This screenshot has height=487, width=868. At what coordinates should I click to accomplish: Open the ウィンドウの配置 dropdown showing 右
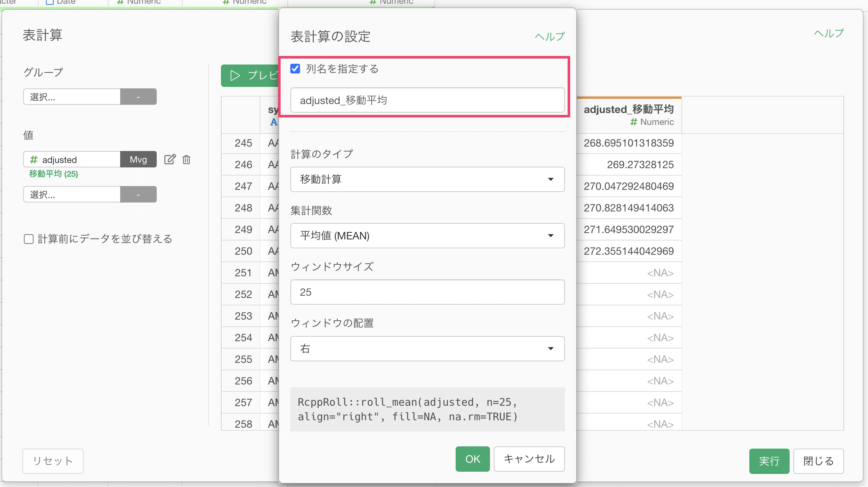click(427, 349)
